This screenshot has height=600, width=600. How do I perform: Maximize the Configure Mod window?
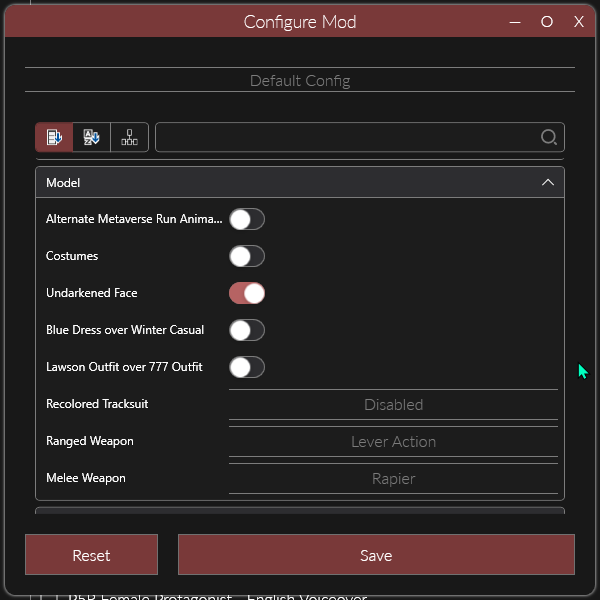coord(547,21)
